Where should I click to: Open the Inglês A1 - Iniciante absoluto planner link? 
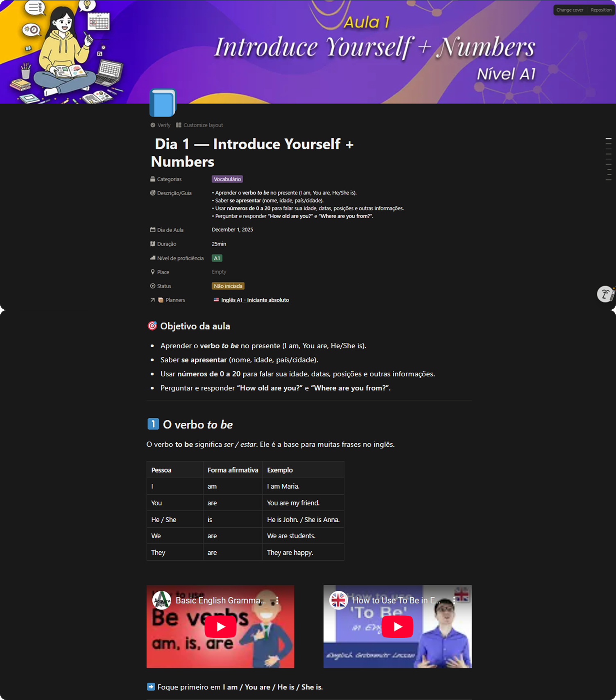pyautogui.click(x=255, y=300)
